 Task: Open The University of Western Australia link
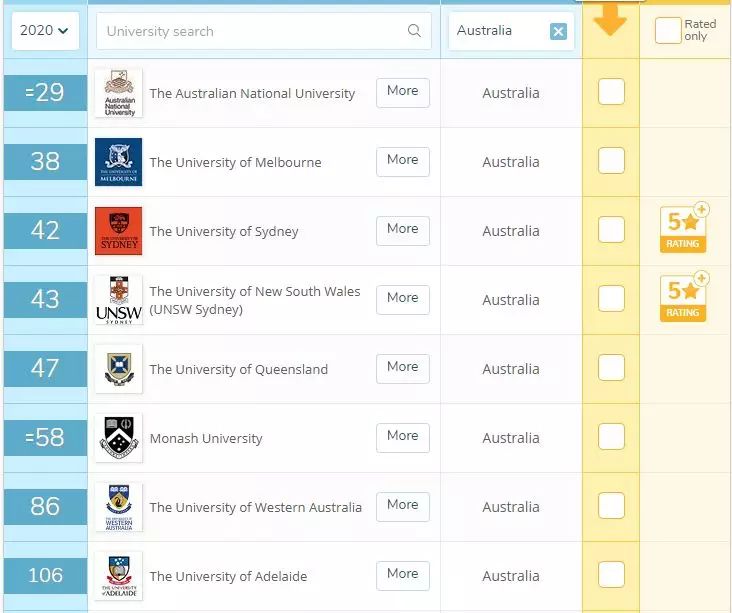point(255,507)
